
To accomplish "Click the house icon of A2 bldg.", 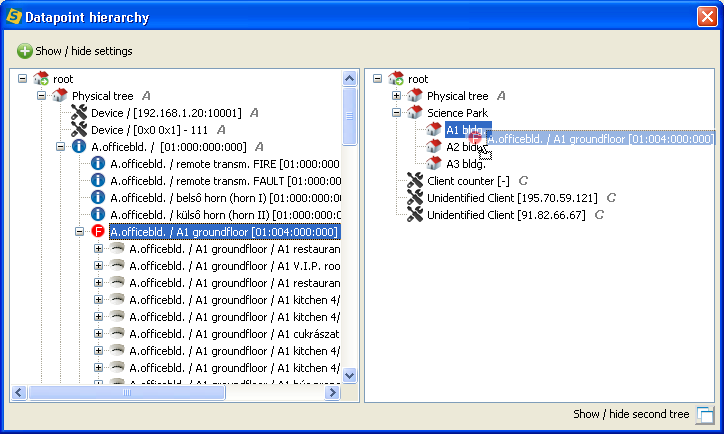I will pyautogui.click(x=434, y=146).
